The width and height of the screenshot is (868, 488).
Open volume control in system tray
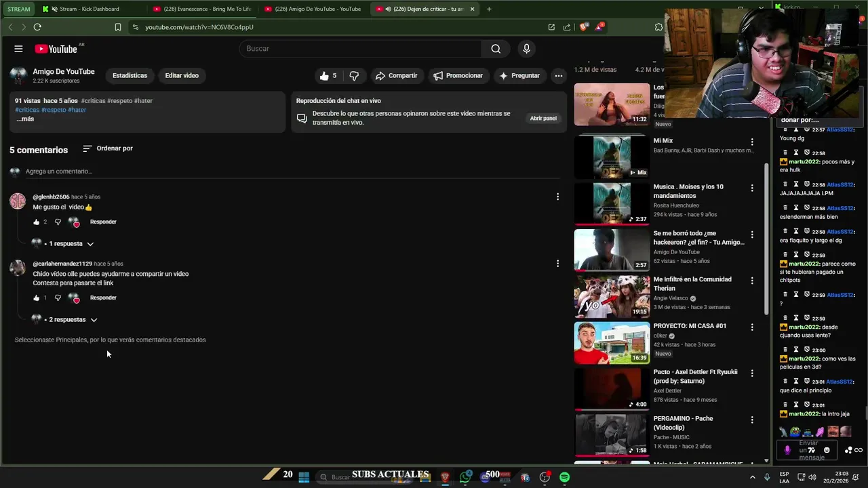813,477
